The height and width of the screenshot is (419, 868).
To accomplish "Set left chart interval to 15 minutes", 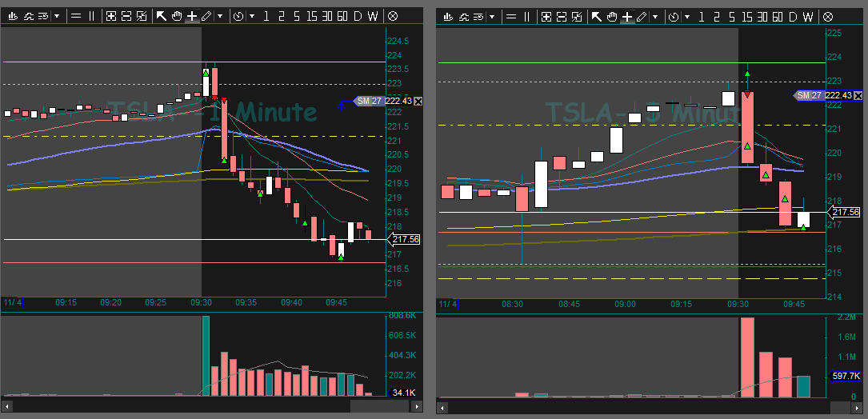I will [x=312, y=16].
